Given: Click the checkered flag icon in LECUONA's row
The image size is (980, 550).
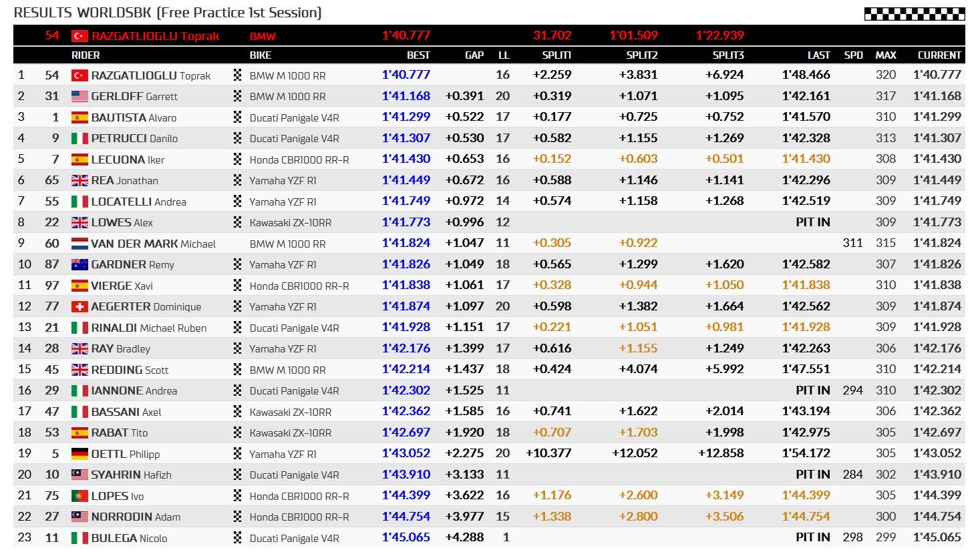Looking at the screenshot, I should point(237,160).
